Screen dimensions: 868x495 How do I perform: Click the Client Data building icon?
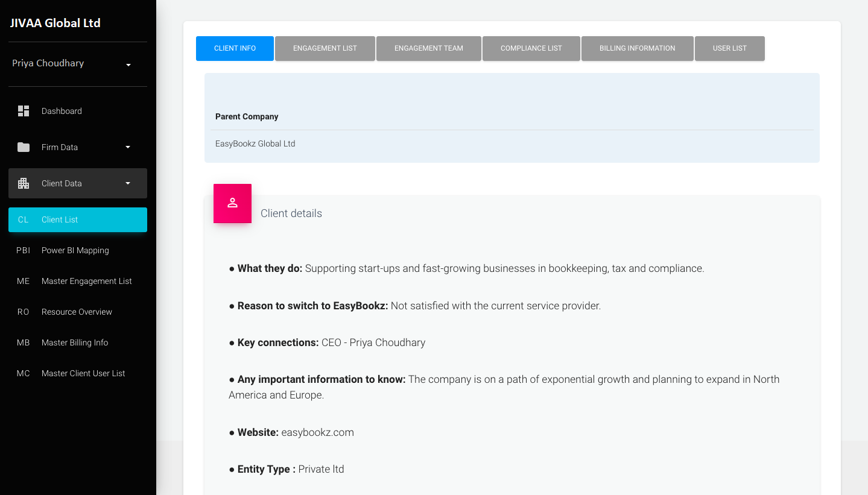(24, 183)
